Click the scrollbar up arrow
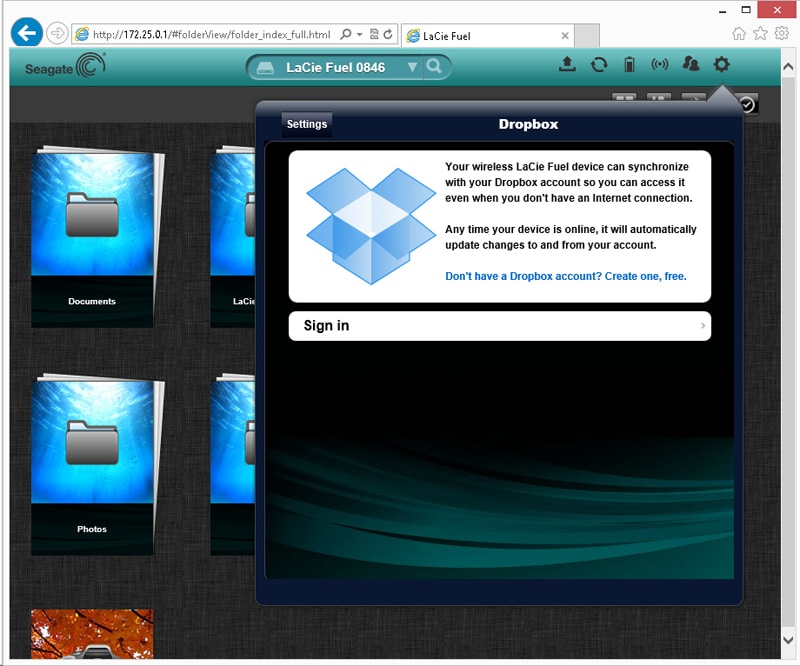The width and height of the screenshot is (800, 666). [788, 67]
